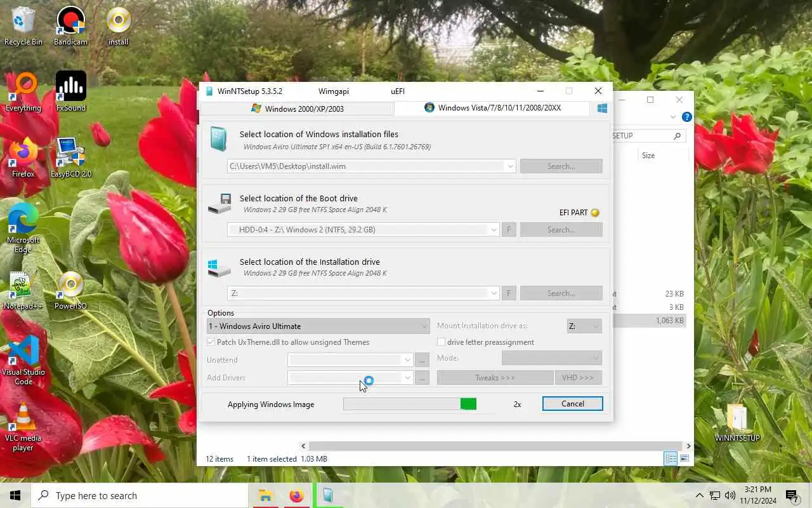Select the PowerISO desktop icon
The image size is (812, 508).
[70, 291]
